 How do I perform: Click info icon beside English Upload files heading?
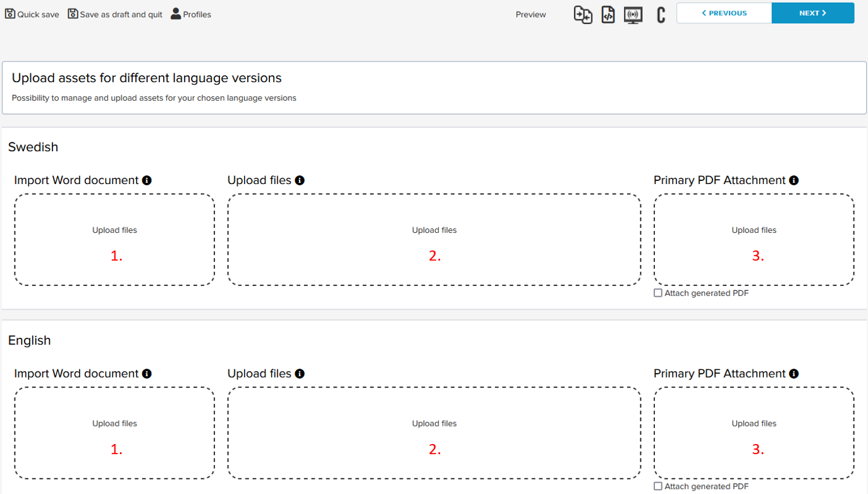[300, 374]
